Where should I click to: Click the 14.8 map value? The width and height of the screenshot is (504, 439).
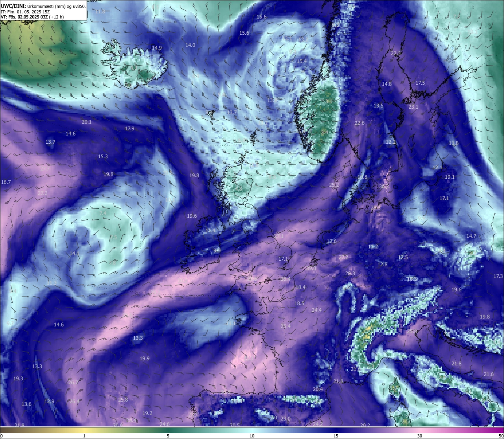point(387,84)
